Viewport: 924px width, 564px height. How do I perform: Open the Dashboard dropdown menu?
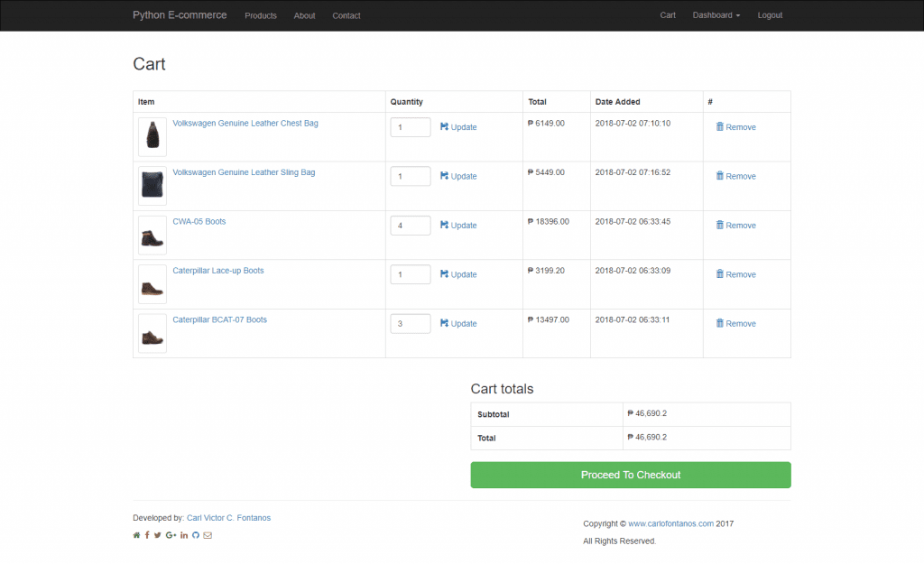716,14
